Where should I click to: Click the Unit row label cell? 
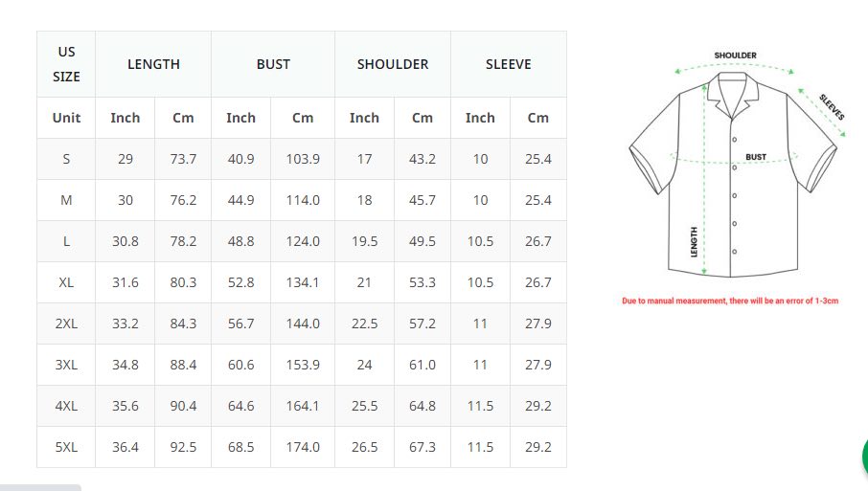66,118
